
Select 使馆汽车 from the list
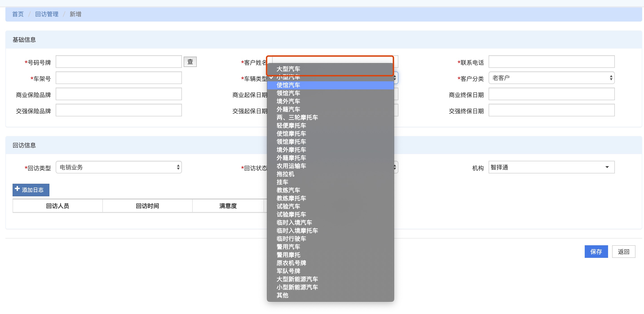coord(288,85)
